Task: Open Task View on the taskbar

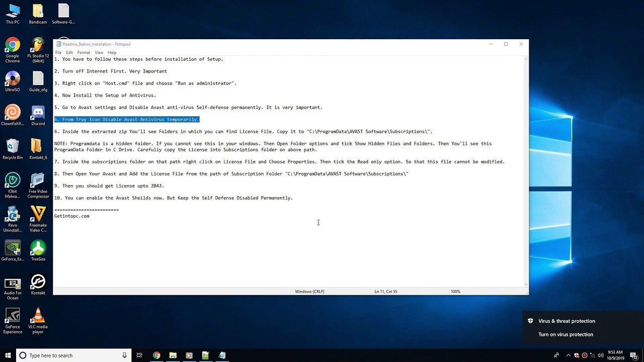Action: pyautogui.click(x=140, y=355)
